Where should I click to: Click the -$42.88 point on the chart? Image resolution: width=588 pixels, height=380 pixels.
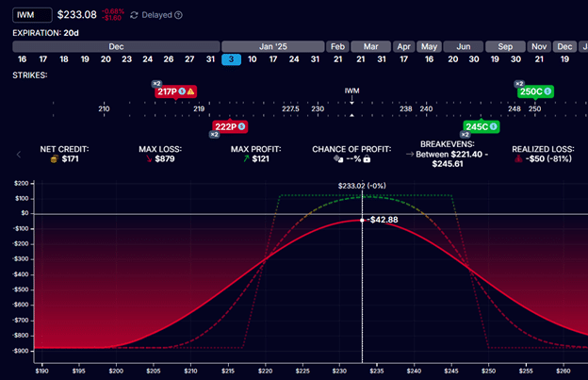pos(362,221)
